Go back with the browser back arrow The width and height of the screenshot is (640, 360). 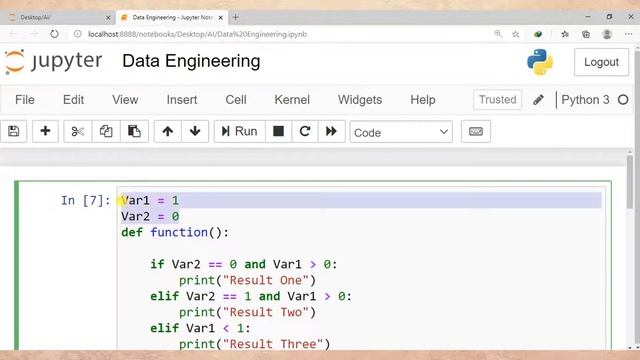pyautogui.click(x=13, y=34)
